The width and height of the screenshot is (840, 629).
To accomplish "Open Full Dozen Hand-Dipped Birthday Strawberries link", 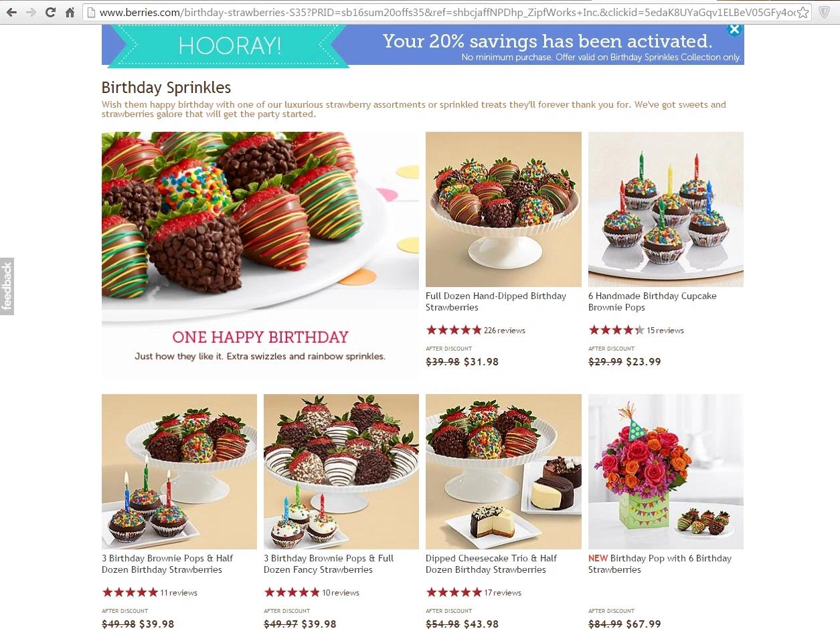I will click(x=496, y=302).
